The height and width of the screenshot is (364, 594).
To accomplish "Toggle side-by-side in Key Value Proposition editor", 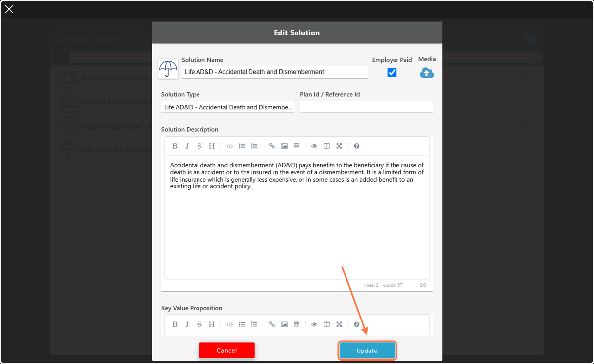I will pyautogui.click(x=327, y=324).
